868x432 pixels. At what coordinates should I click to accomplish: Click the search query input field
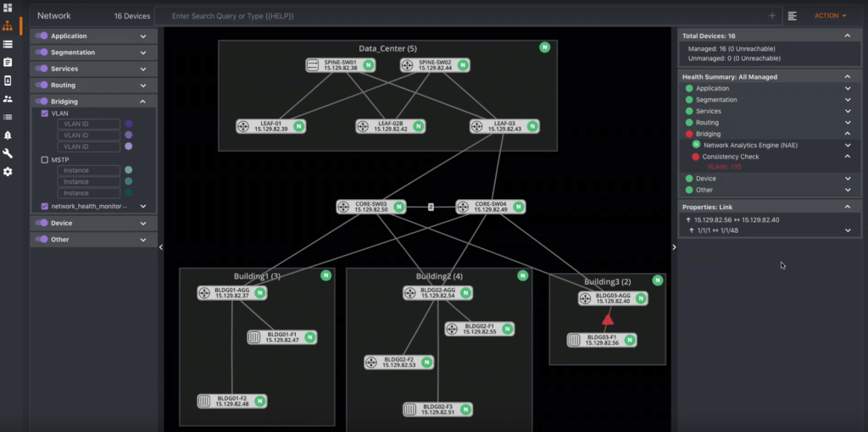point(468,16)
